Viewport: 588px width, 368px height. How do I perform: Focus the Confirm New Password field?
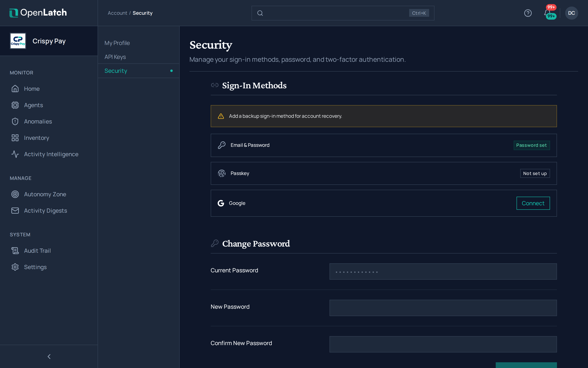click(x=443, y=344)
